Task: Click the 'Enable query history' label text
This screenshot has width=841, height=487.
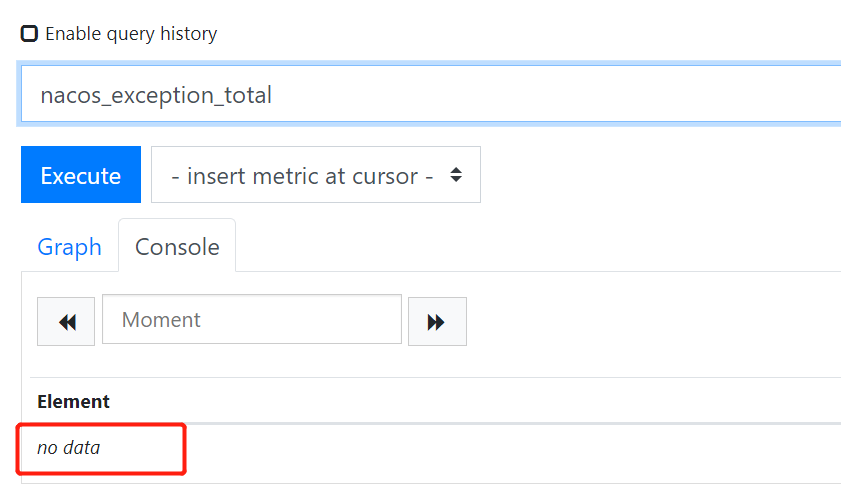Action: coord(131,34)
